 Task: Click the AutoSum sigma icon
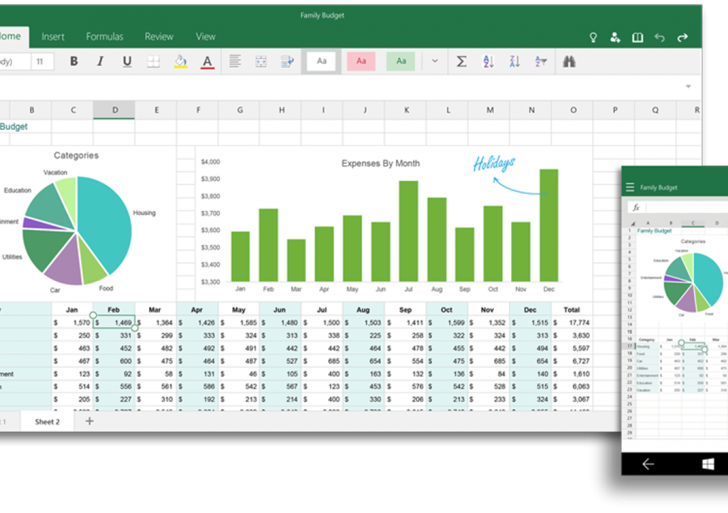click(461, 61)
